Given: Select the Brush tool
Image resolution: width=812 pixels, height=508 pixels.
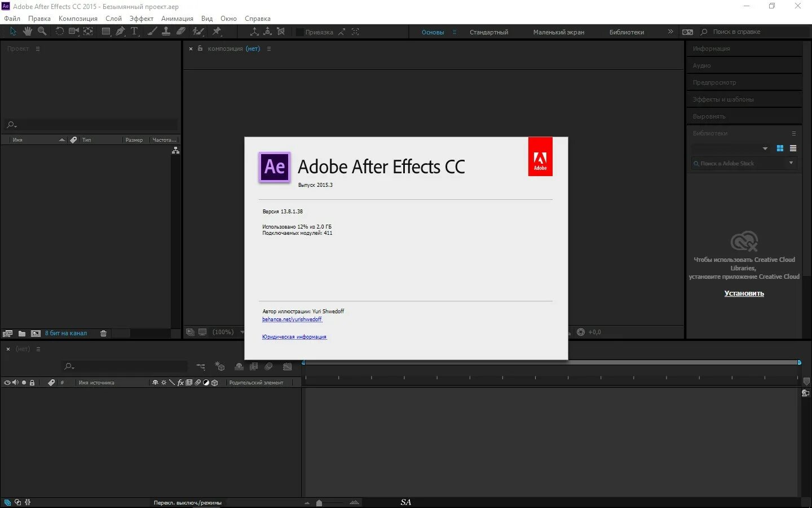Looking at the screenshot, I should pyautogui.click(x=152, y=32).
